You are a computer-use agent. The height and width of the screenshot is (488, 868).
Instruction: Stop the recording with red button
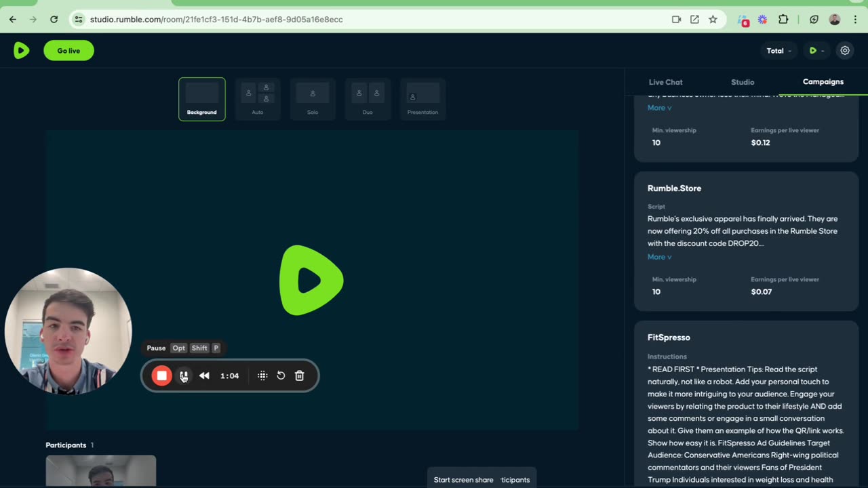(161, 375)
